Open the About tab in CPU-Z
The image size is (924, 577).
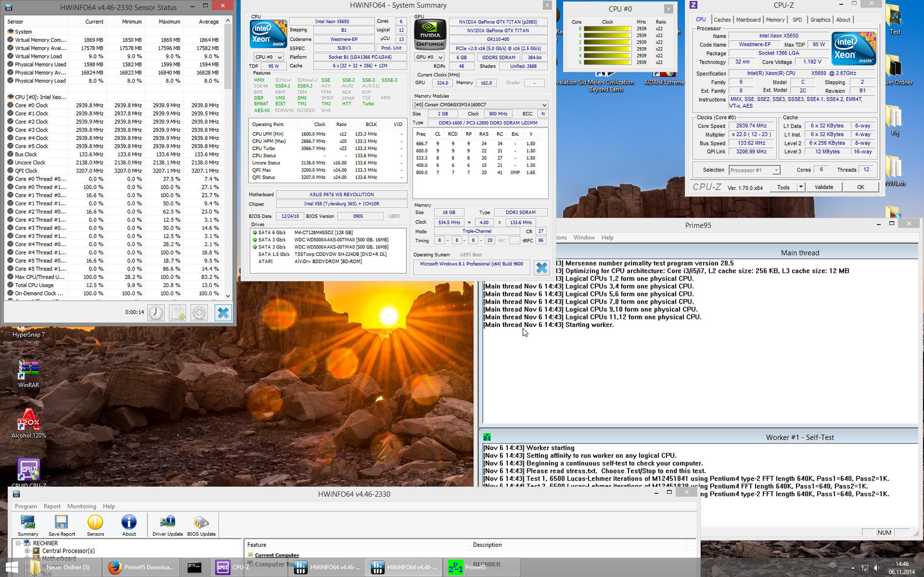843,20
